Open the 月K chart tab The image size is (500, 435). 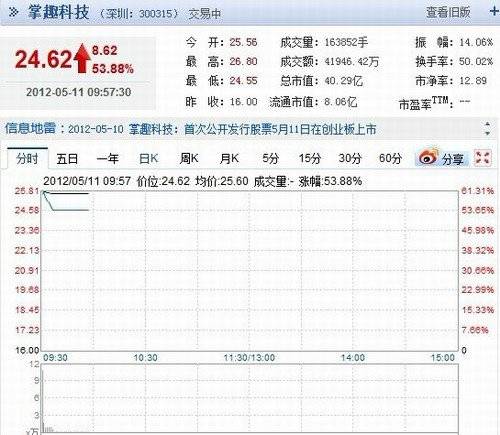pos(229,158)
